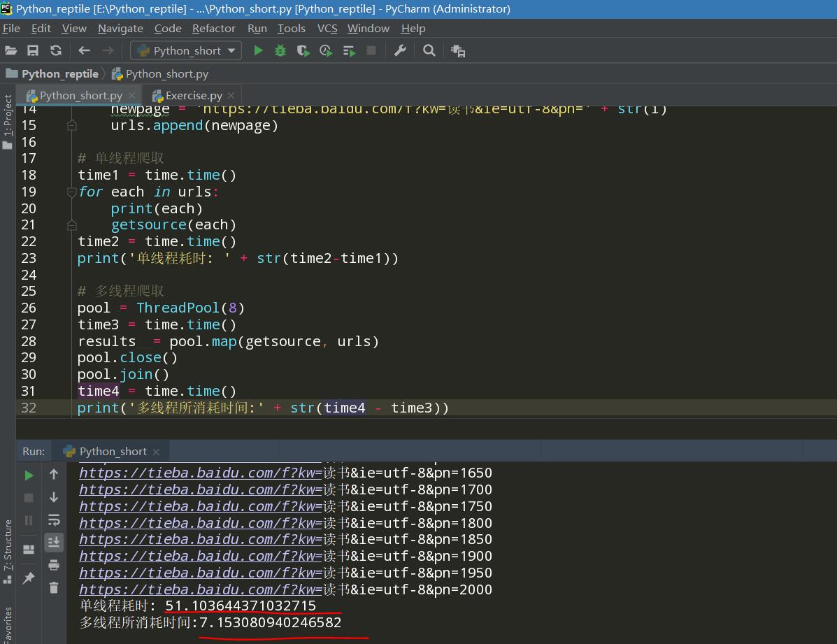Open the Run menu
Screen dimensions: 837x644
[257, 28]
